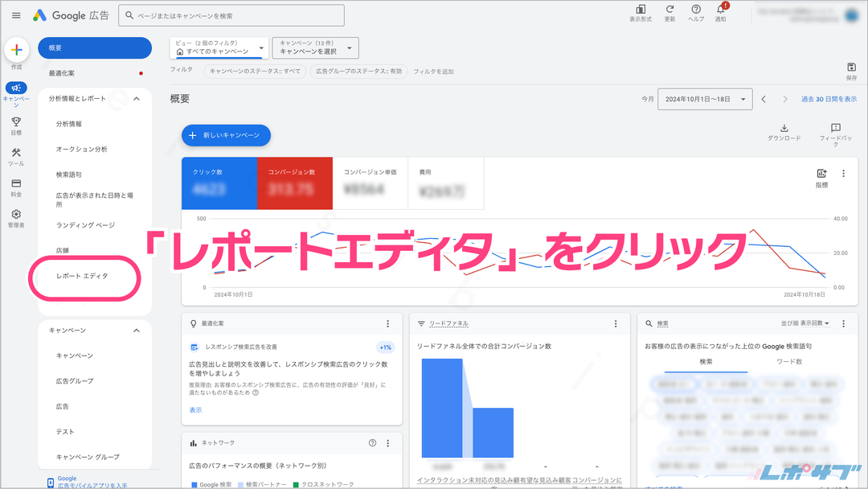Open 指標 chart metrics icon
The image size is (868, 489).
pos(821,174)
